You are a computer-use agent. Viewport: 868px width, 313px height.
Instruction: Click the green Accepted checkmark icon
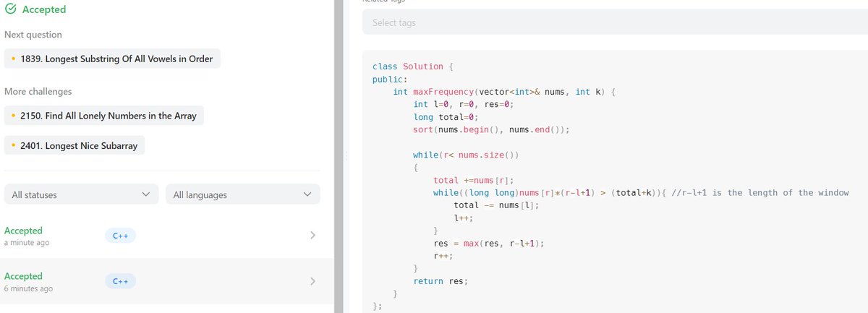pyautogui.click(x=10, y=9)
